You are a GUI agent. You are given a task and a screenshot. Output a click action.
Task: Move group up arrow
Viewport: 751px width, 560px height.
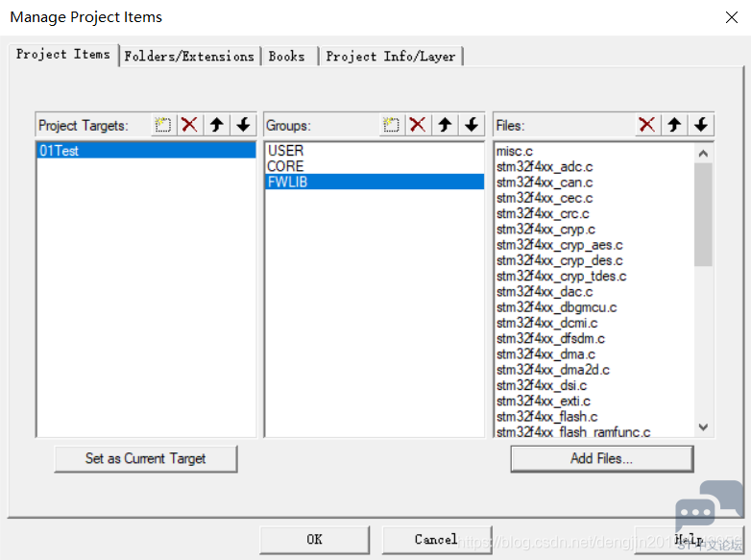point(445,125)
